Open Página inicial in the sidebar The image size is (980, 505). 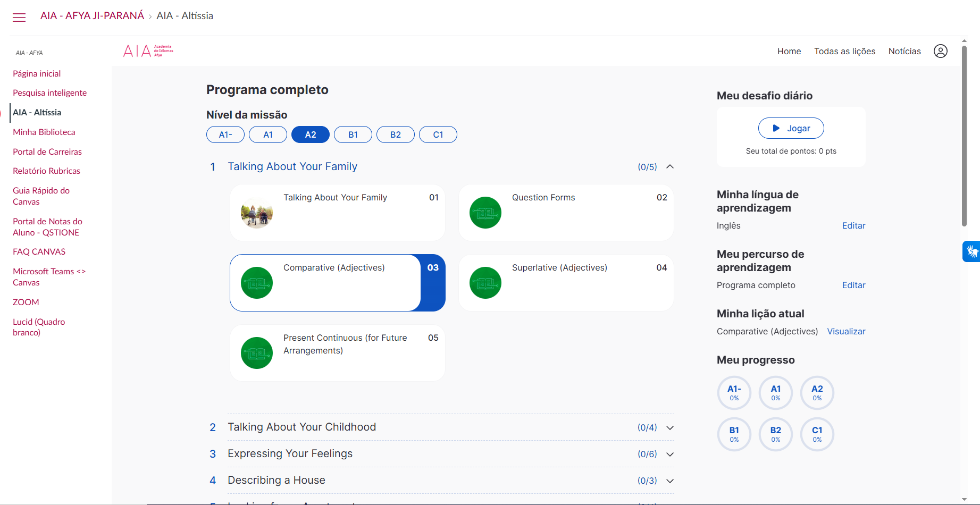pos(37,73)
